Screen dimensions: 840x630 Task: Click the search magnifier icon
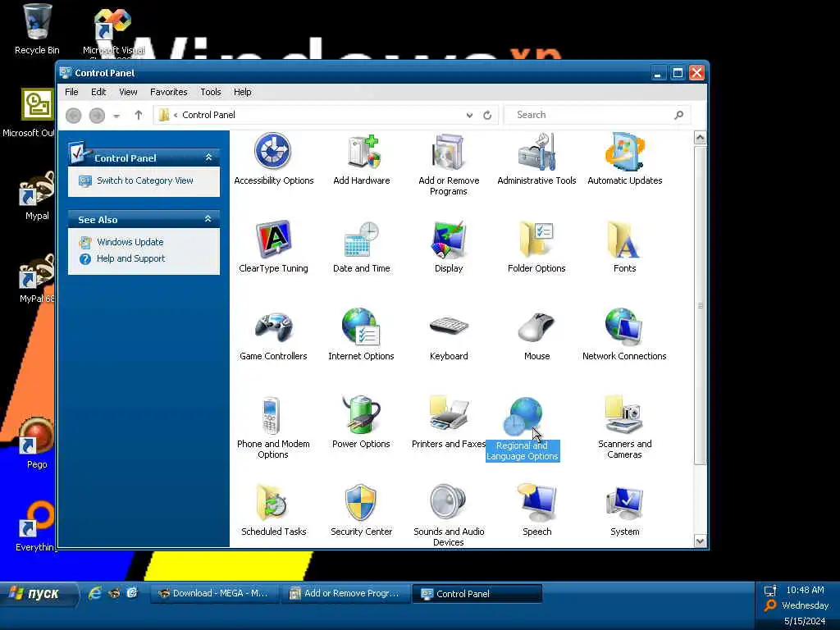(678, 115)
